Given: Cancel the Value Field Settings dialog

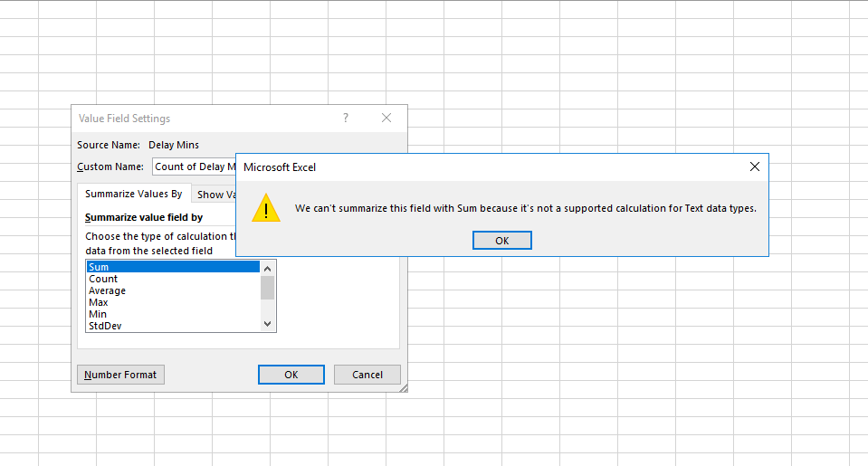Looking at the screenshot, I should click(x=367, y=375).
